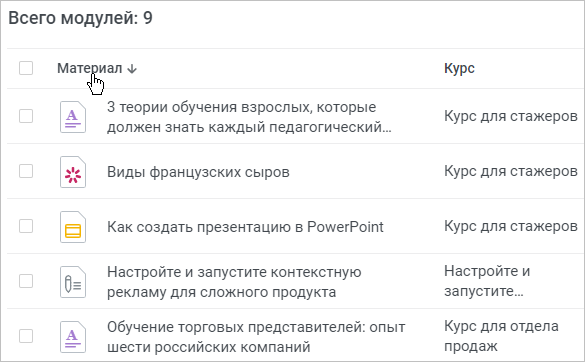Toggle the select-all checkbox in table header
This screenshot has width=585, height=362.
pos(26,68)
